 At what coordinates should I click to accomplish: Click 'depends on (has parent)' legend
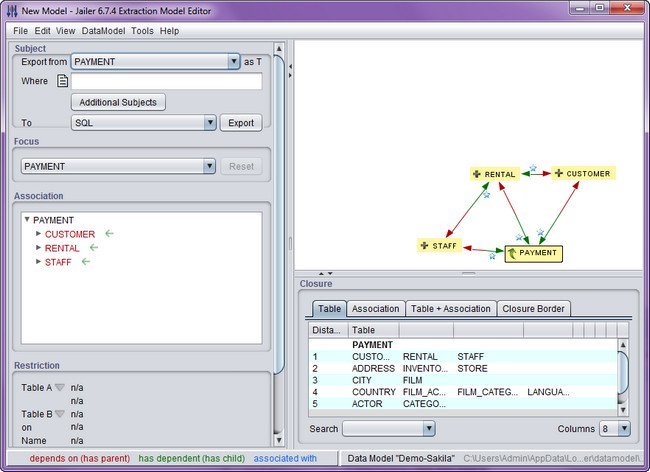pos(80,458)
